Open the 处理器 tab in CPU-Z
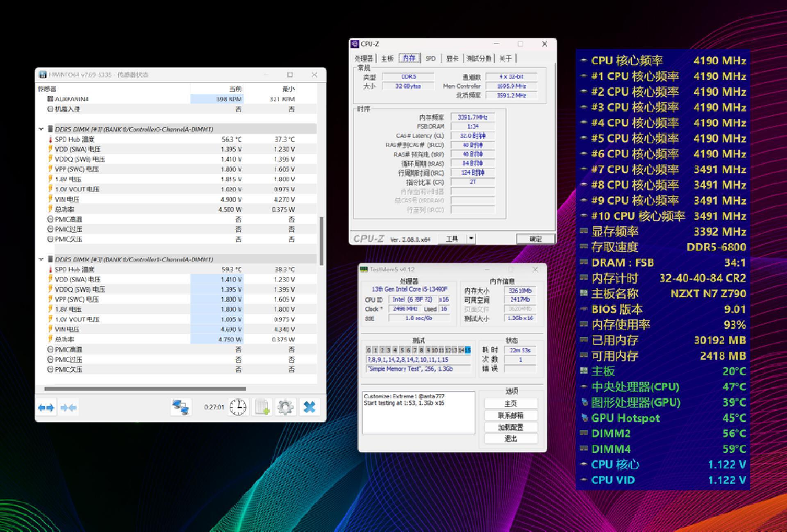 tap(364, 59)
